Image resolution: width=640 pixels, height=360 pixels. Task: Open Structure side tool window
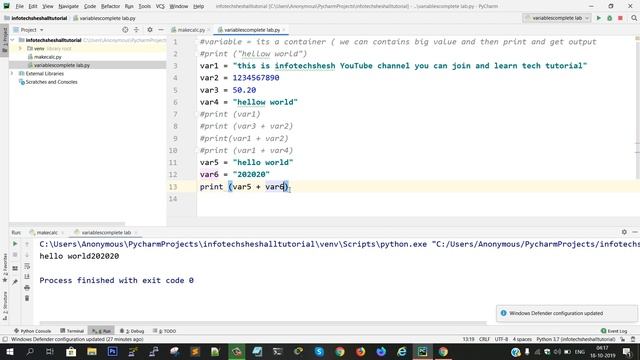click(5, 305)
